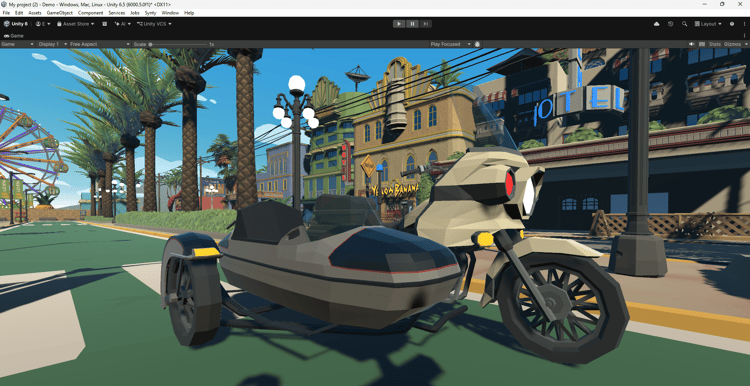The image size is (750, 386).
Task: Click the search magnifier icon in toolbar
Action: click(684, 24)
